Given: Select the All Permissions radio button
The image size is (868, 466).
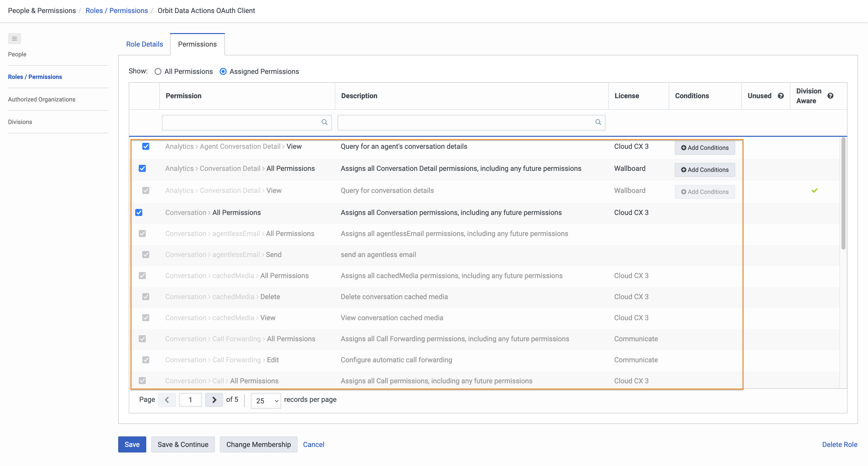Looking at the screenshot, I should point(158,71).
